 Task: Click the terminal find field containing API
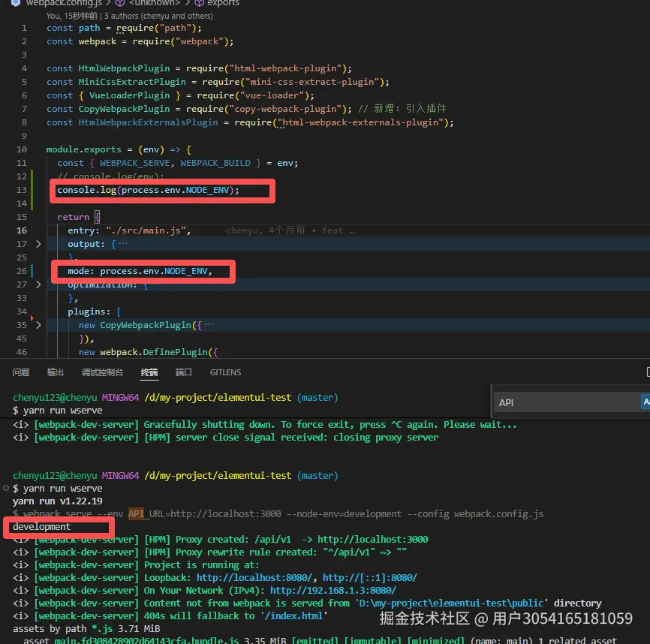(x=566, y=402)
